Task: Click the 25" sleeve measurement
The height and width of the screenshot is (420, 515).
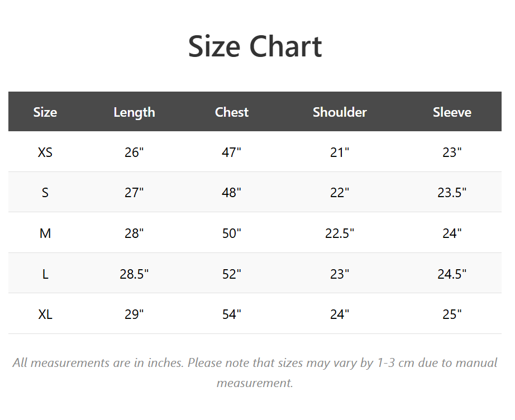Action: (x=452, y=314)
